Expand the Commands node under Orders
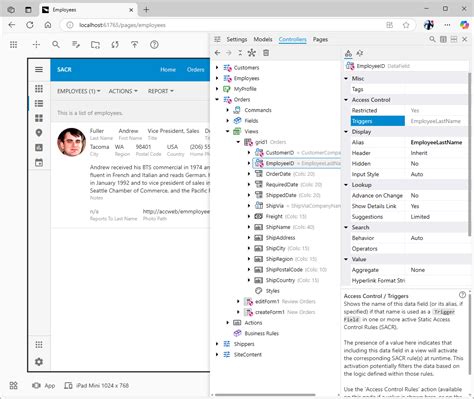Image resolution: width=474 pixels, height=399 pixels. pos(228,110)
